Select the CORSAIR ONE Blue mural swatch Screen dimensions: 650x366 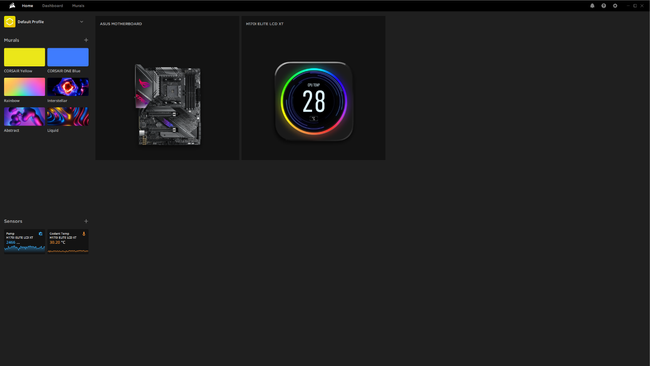pos(68,57)
